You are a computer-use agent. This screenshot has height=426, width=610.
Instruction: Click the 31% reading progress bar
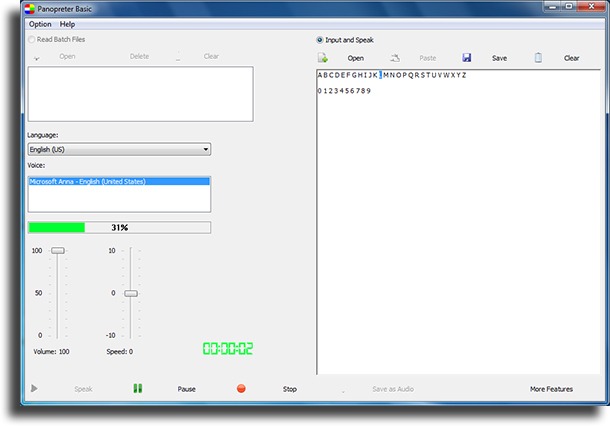(119, 228)
